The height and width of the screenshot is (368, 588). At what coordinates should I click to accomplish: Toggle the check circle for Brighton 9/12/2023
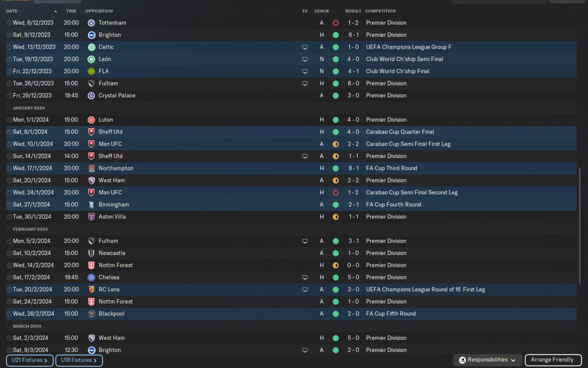click(x=9, y=35)
